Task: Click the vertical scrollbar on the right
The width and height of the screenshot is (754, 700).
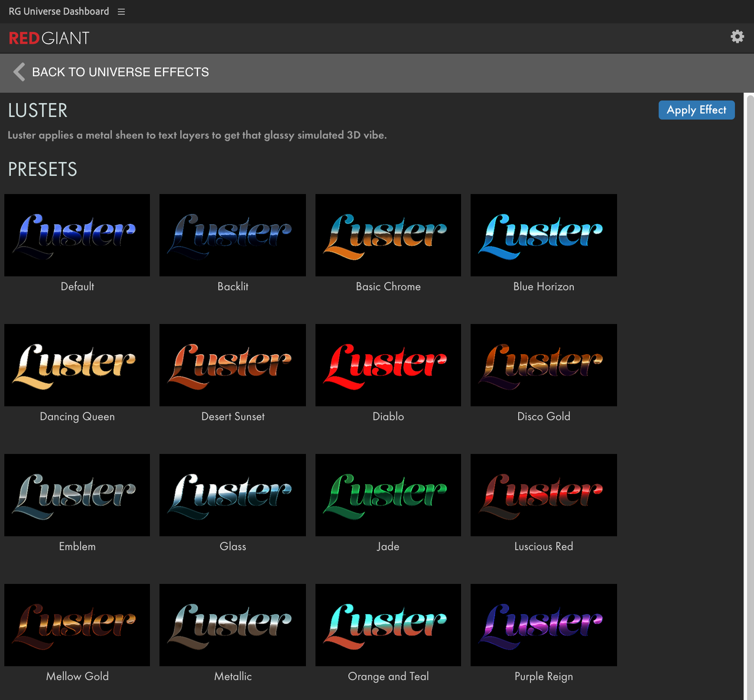Action: [750, 396]
